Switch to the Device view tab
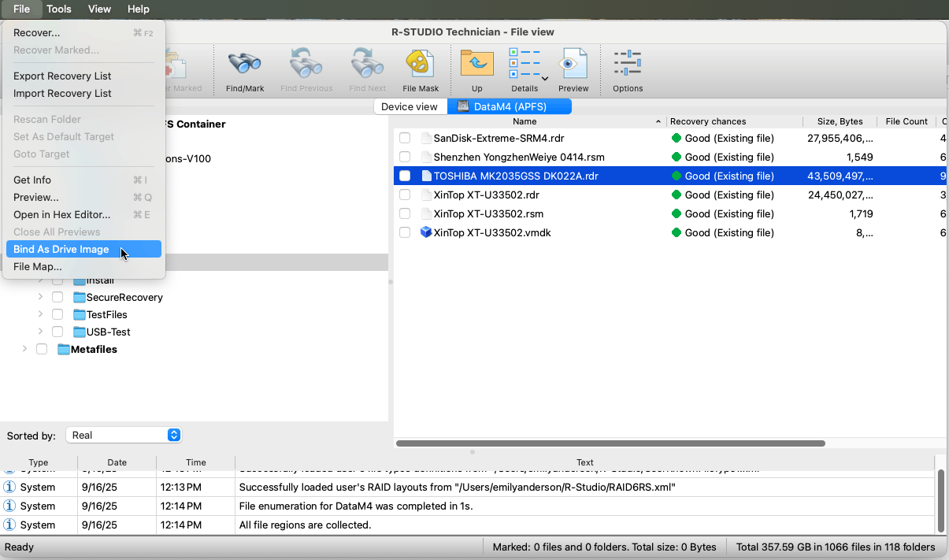This screenshot has height=560, width=949. pos(409,106)
